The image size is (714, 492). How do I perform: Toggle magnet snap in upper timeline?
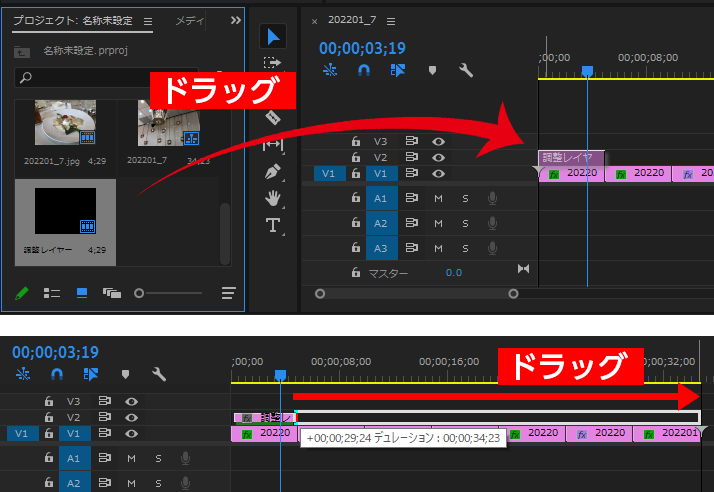364,70
